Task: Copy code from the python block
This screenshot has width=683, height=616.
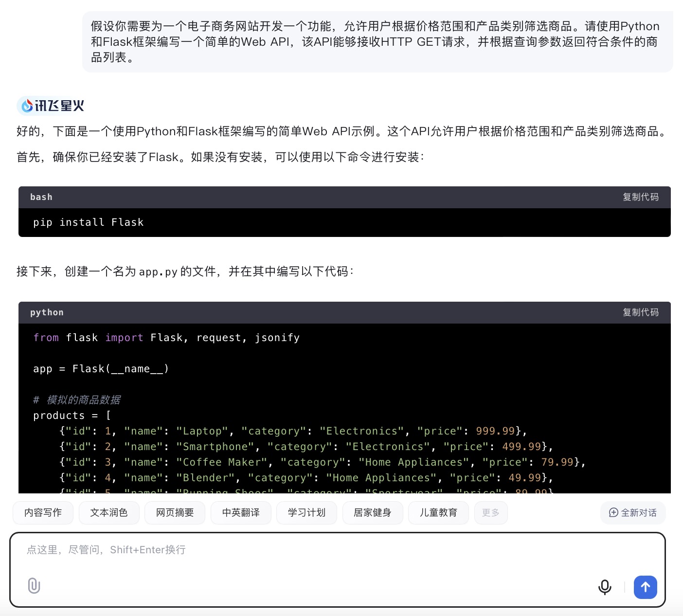Action: click(641, 312)
